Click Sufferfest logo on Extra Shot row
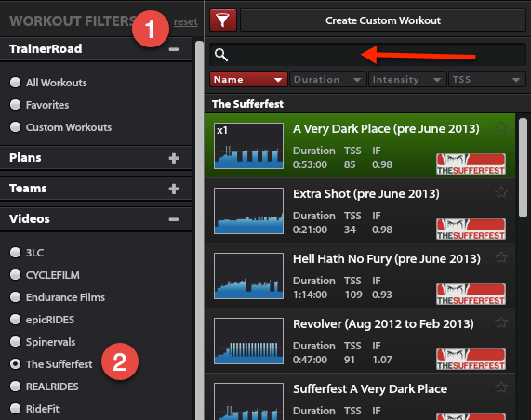Viewport: 531px width, 420px height. [x=471, y=230]
